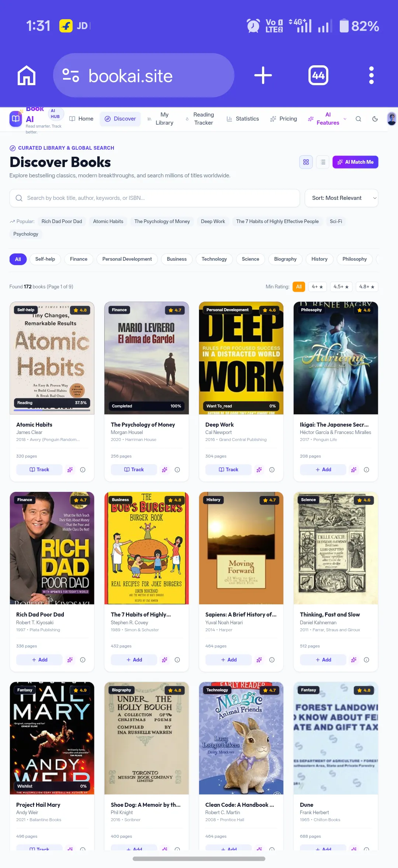Open the Project Hail Mary cover thumbnail
Screen dimensions: 398x868
point(52,738)
